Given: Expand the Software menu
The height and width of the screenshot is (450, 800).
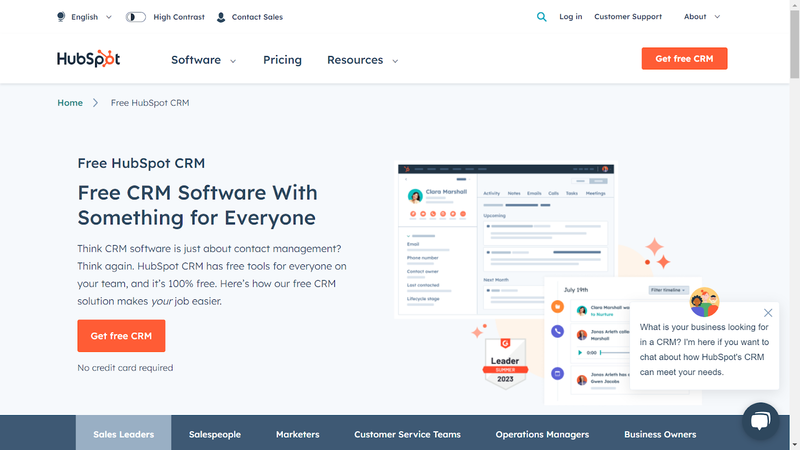Looking at the screenshot, I should 204,60.
